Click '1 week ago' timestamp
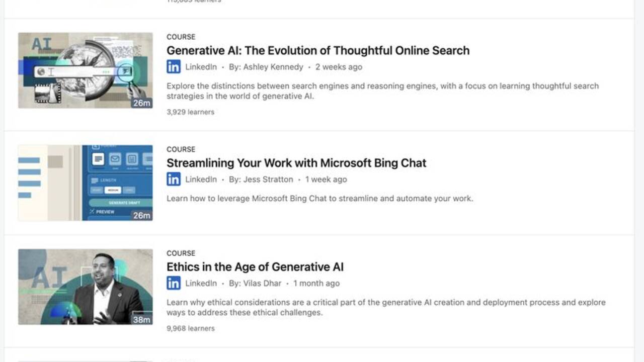This screenshot has width=644, height=362. pos(326,179)
